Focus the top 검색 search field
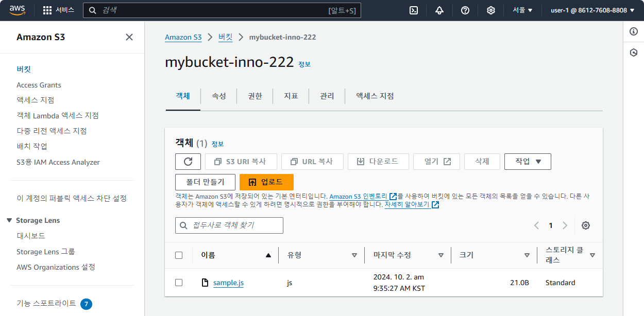This screenshot has width=644, height=316. [222, 10]
